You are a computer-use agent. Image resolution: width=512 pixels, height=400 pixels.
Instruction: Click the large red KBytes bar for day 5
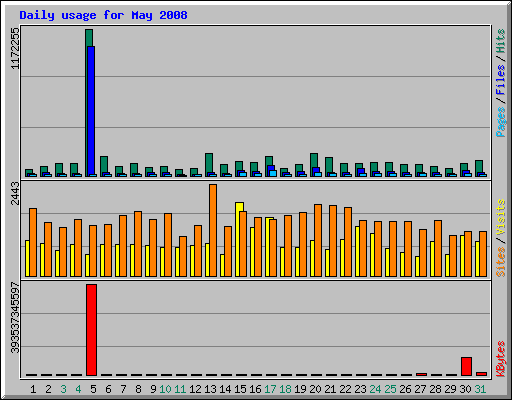tap(91, 330)
